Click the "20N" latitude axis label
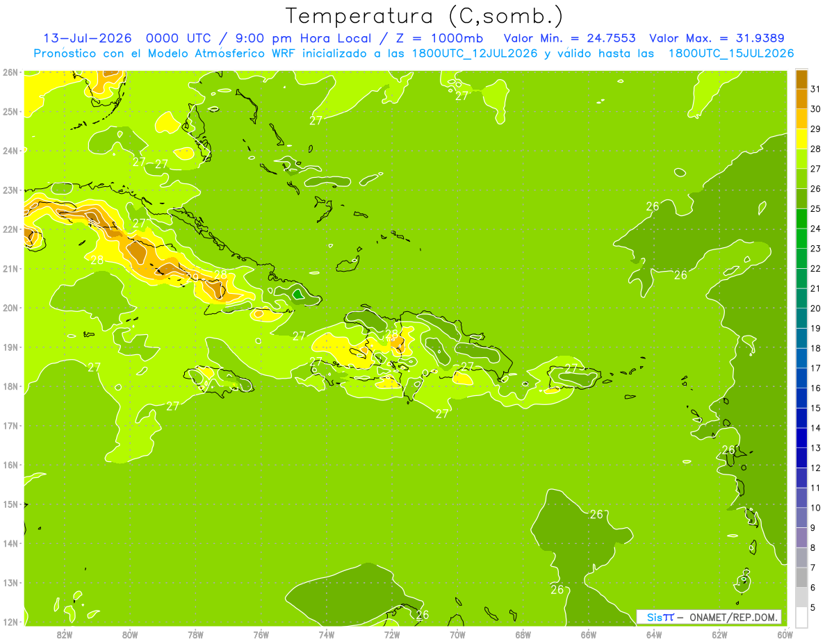The height and width of the screenshot is (644, 834). point(10,308)
